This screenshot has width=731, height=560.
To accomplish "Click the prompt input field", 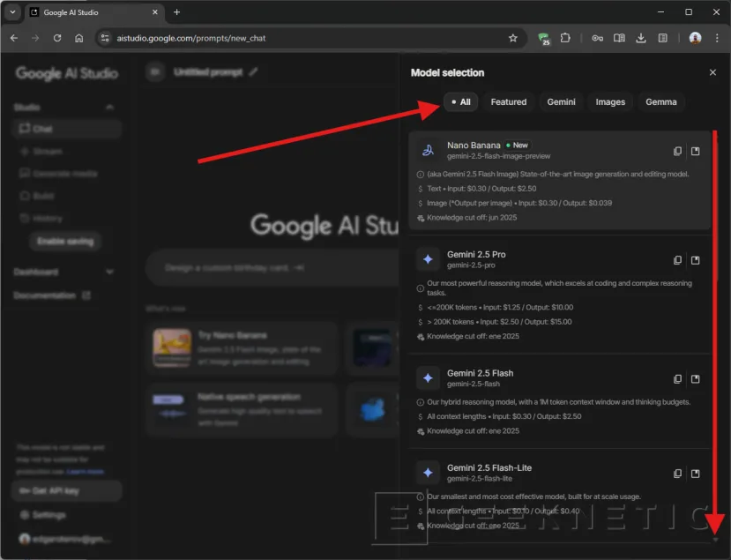I will tap(272, 267).
